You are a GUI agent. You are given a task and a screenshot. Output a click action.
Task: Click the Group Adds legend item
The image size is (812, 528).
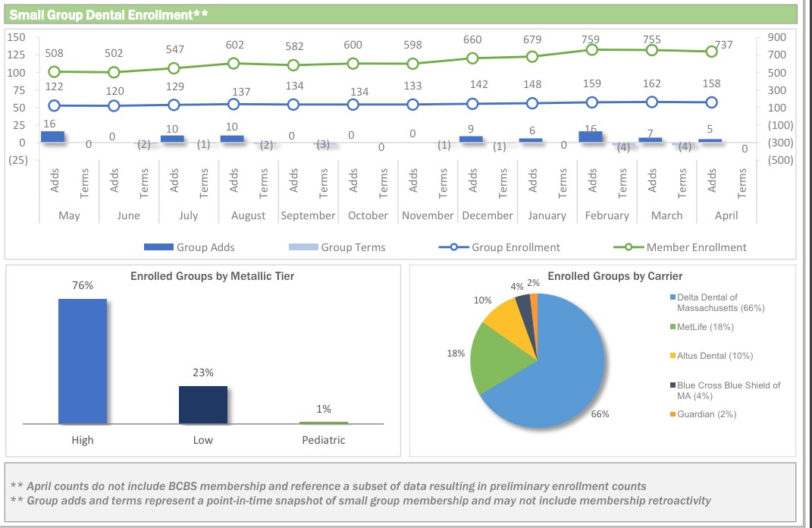point(189,247)
